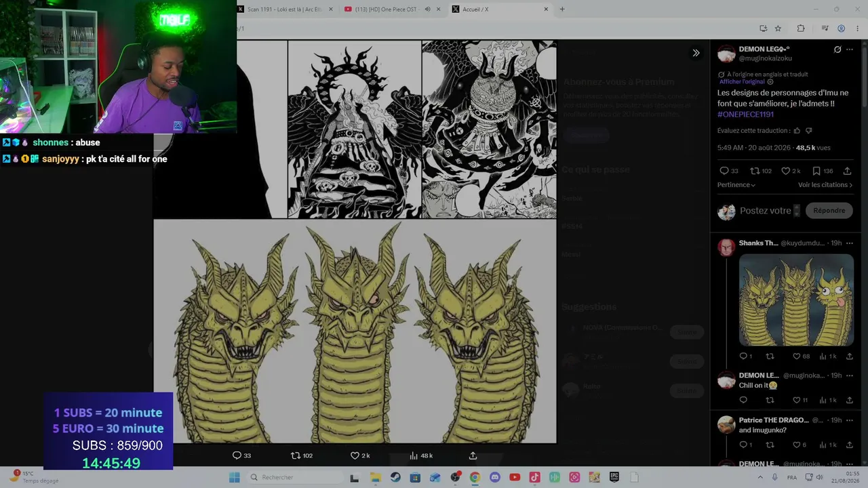Screen dimensions: 868x488
Task: Click the Répondre button
Action: 829,211
